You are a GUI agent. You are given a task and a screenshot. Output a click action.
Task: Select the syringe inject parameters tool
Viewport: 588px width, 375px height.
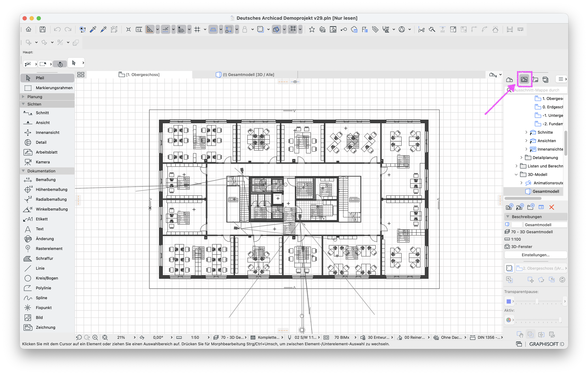click(104, 30)
